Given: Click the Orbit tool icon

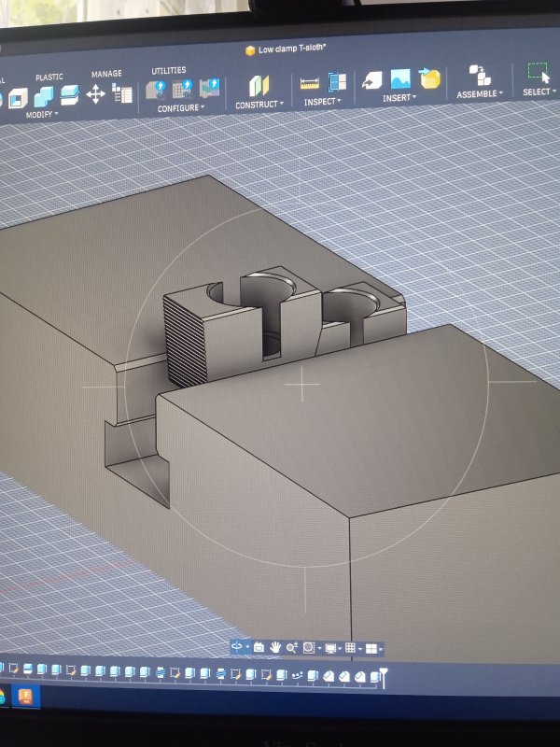Looking at the screenshot, I should pyautogui.click(x=237, y=646).
